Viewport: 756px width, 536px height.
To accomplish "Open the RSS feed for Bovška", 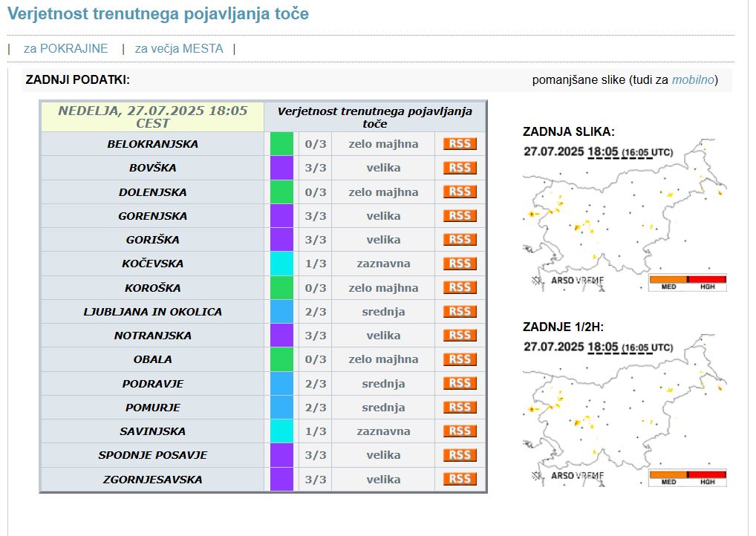I will (x=460, y=168).
